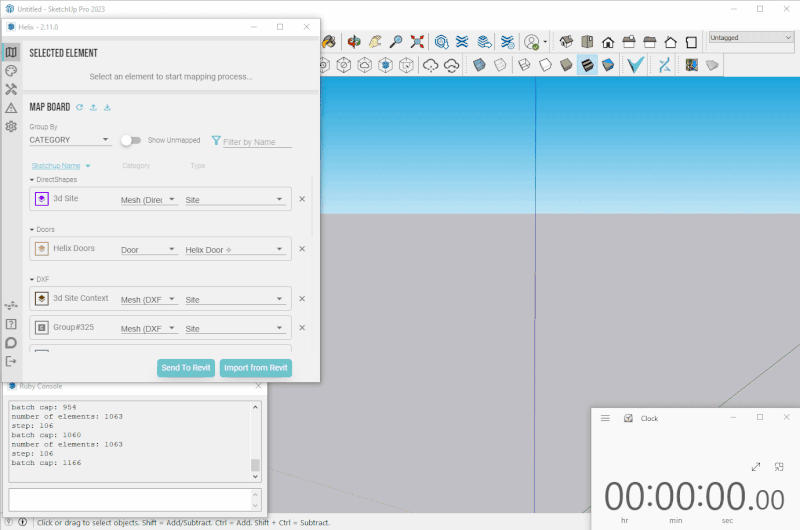Click the Back Edges style icon

tap(500, 65)
